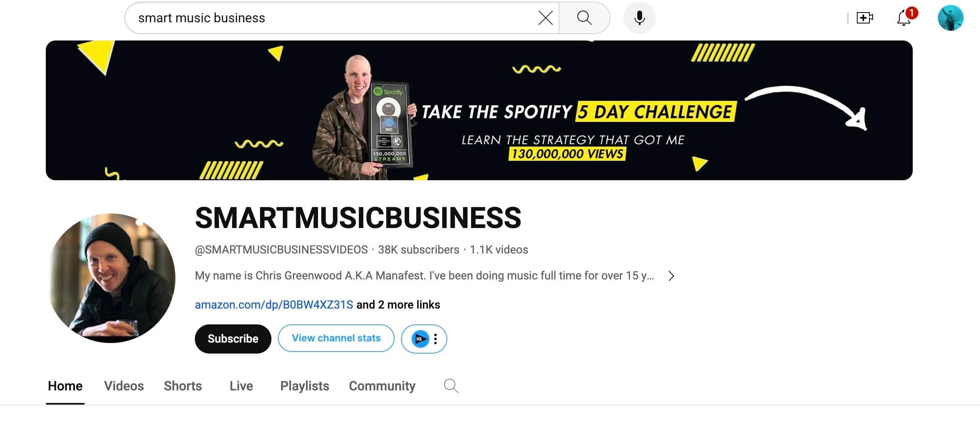Subscribe to SMARTMUSICBUSINESS channel
This screenshot has height=422, width=980.
point(233,339)
